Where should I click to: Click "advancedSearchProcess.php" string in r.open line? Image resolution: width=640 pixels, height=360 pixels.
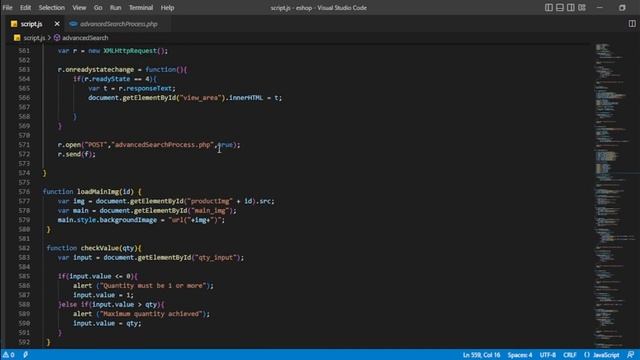point(162,144)
